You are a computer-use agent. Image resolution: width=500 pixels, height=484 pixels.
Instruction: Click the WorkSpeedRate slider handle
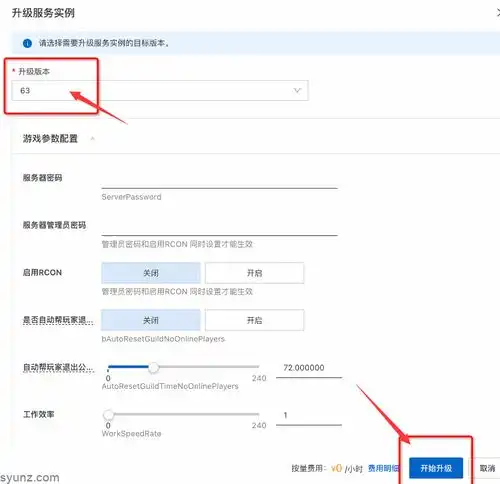point(109,415)
